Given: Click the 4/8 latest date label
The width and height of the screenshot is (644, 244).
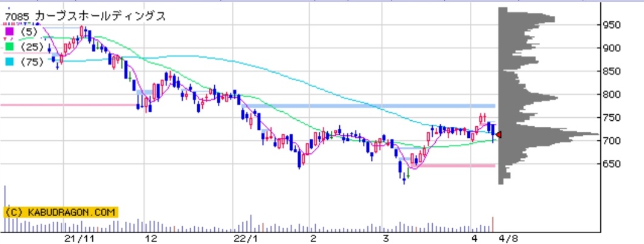Looking at the screenshot, I should point(509,239).
